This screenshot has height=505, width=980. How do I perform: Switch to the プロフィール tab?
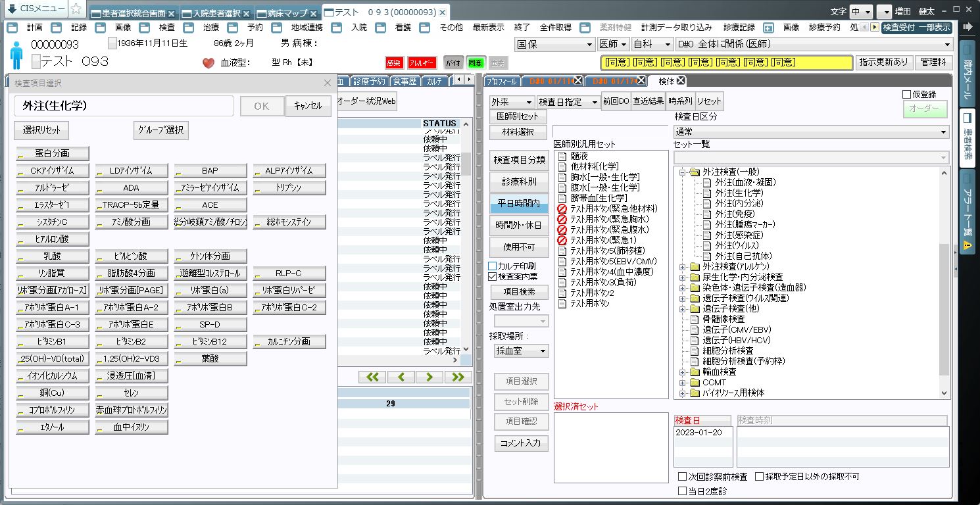click(502, 81)
